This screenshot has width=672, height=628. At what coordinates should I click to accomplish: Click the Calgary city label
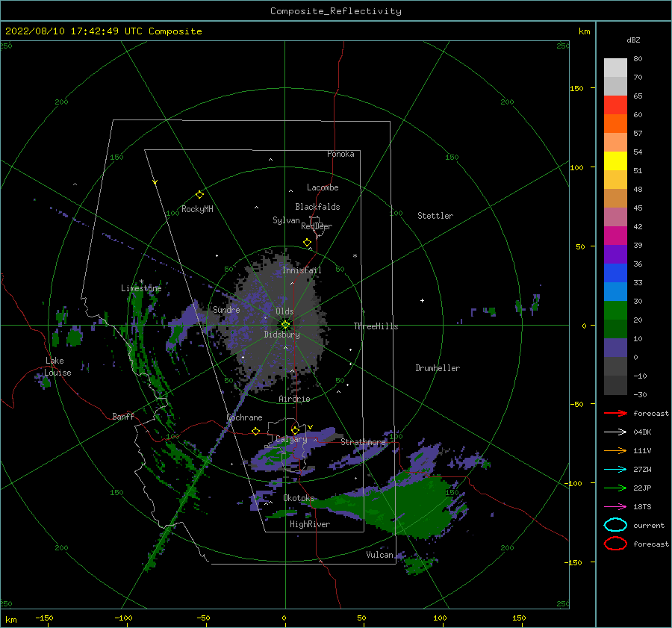pos(291,439)
